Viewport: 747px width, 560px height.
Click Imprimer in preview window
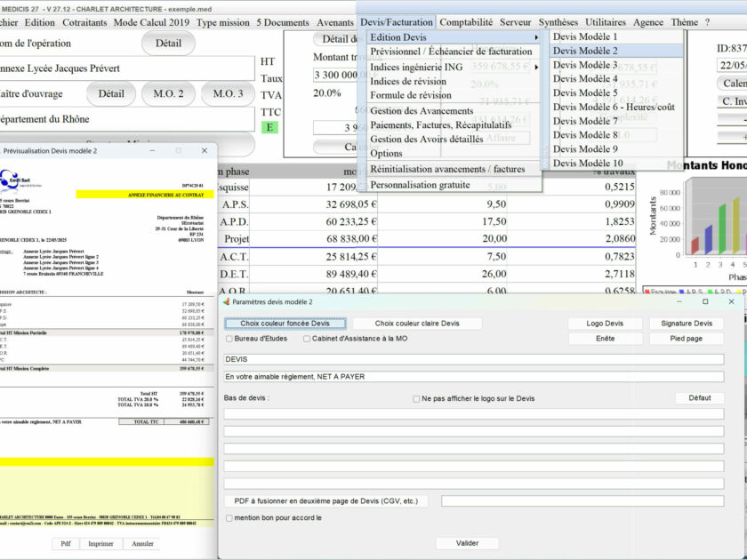click(101, 544)
